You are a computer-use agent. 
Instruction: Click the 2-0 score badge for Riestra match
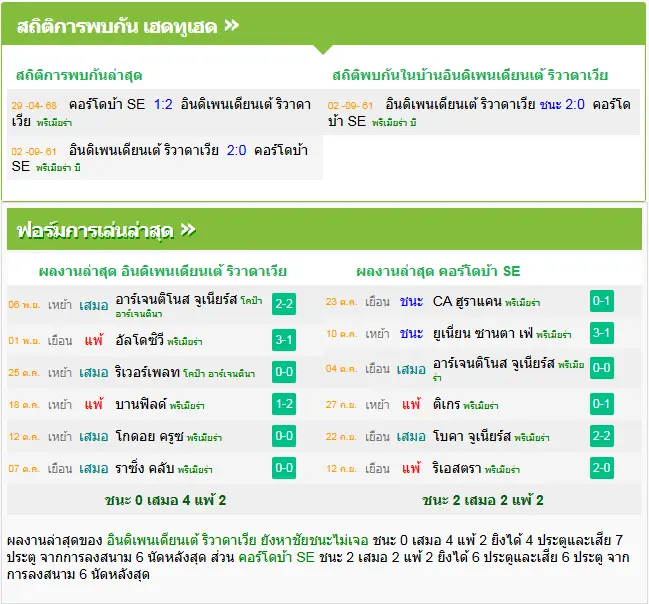(601, 468)
